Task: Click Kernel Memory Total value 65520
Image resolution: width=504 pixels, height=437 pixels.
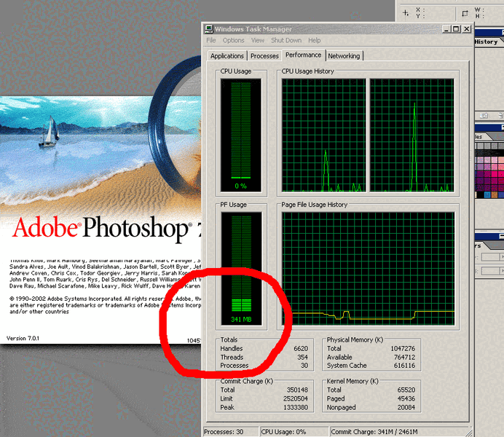Action: point(406,390)
